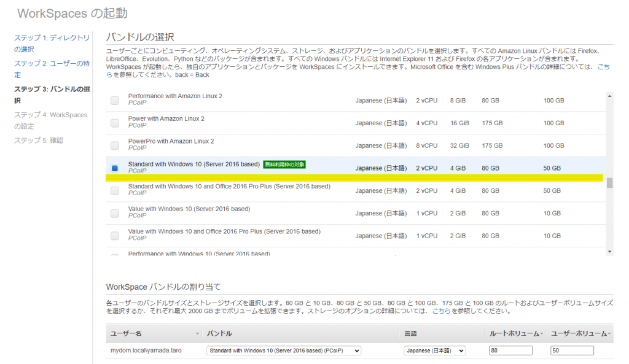
Task: Select Standard with Windows 10 and Office 2016 checkbox
Action: [115, 191]
